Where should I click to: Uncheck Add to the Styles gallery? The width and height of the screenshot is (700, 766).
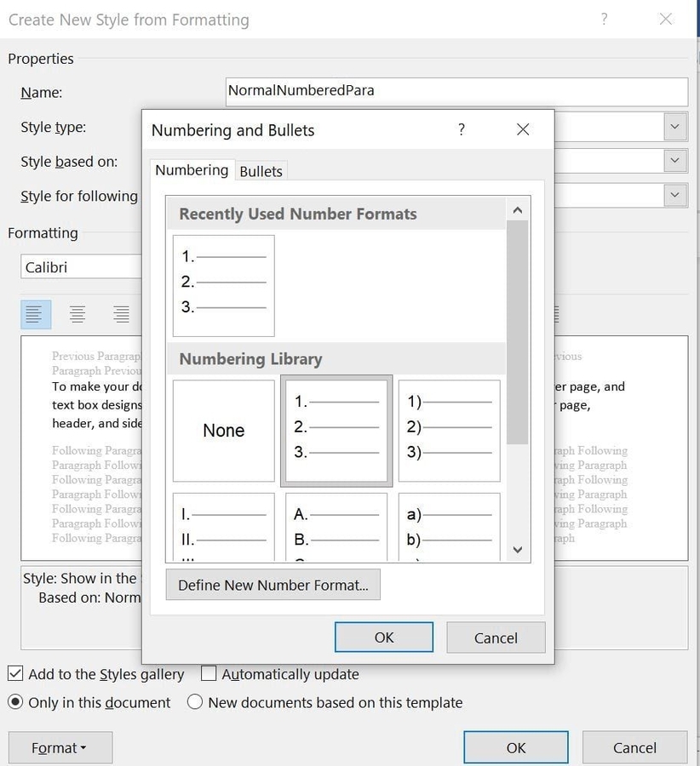click(x=14, y=673)
